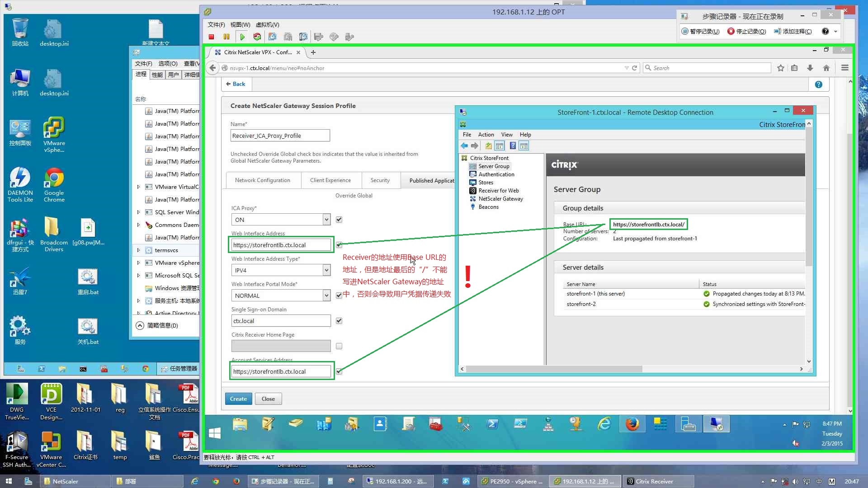Viewport: 868px width, 488px height.
Task: Open the View menu in StoreFront console
Action: [x=507, y=135]
